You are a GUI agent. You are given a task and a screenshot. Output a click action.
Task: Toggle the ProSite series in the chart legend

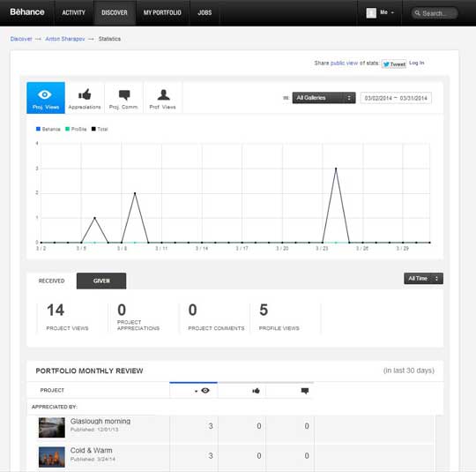coord(76,129)
